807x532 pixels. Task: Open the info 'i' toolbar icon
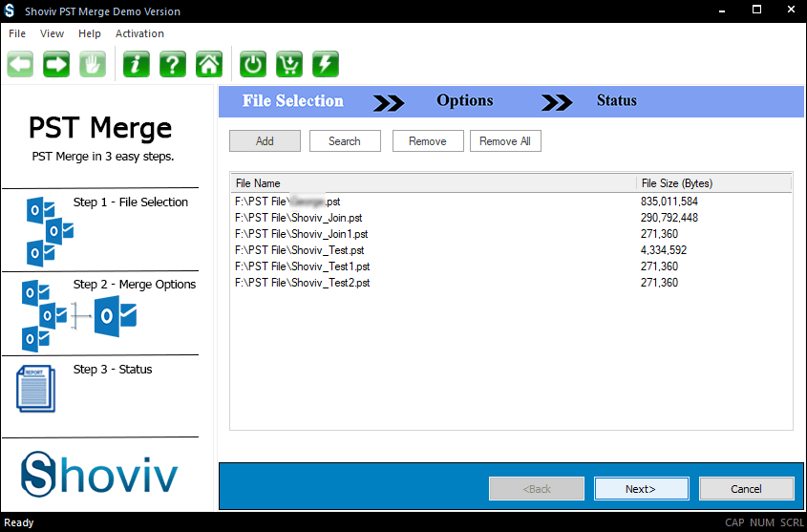136,64
